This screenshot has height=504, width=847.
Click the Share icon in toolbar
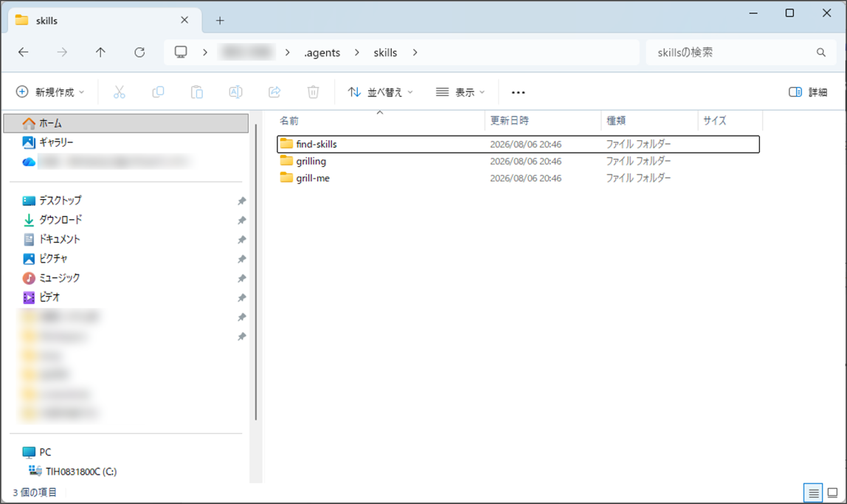[274, 92]
